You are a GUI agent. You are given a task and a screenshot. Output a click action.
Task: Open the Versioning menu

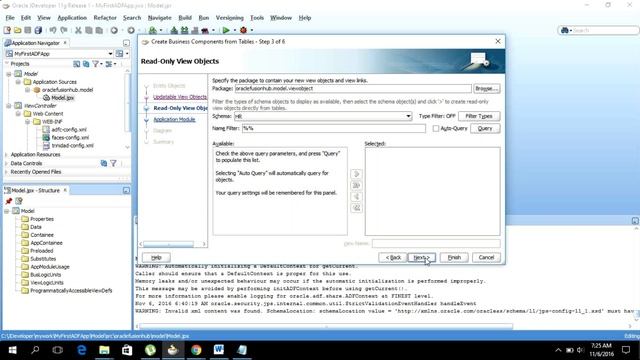(x=229, y=18)
